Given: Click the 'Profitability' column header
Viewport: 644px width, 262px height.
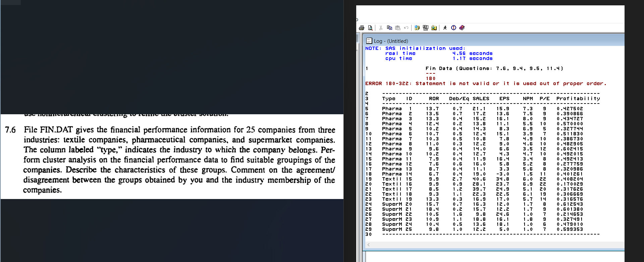Looking at the screenshot, I should click(578, 99).
